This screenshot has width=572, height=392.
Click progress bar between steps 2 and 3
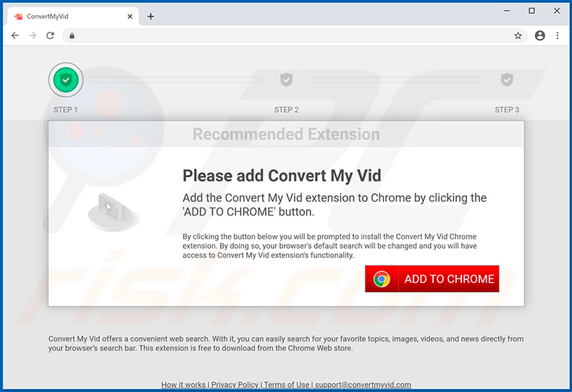click(397, 80)
